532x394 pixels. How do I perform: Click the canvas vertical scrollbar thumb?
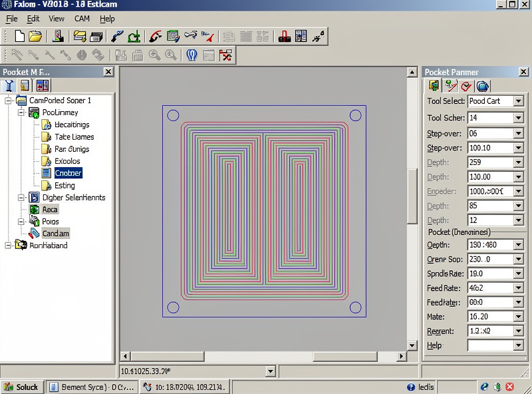[412, 196]
